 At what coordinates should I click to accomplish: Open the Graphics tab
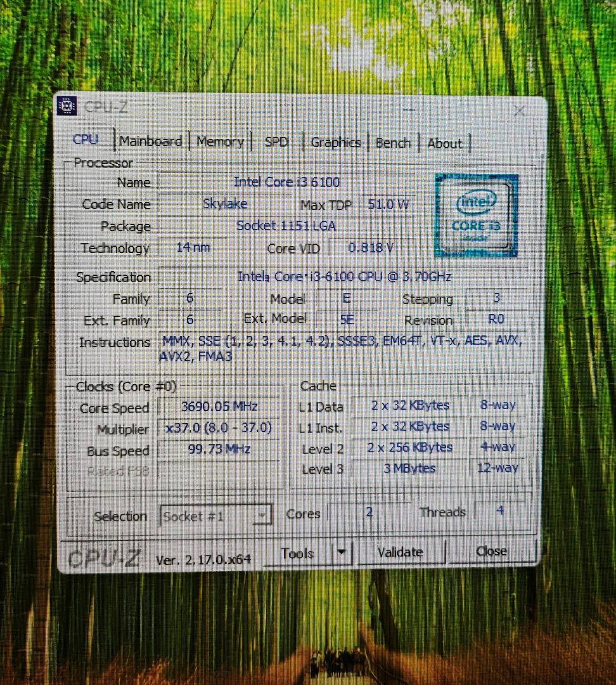click(335, 143)
